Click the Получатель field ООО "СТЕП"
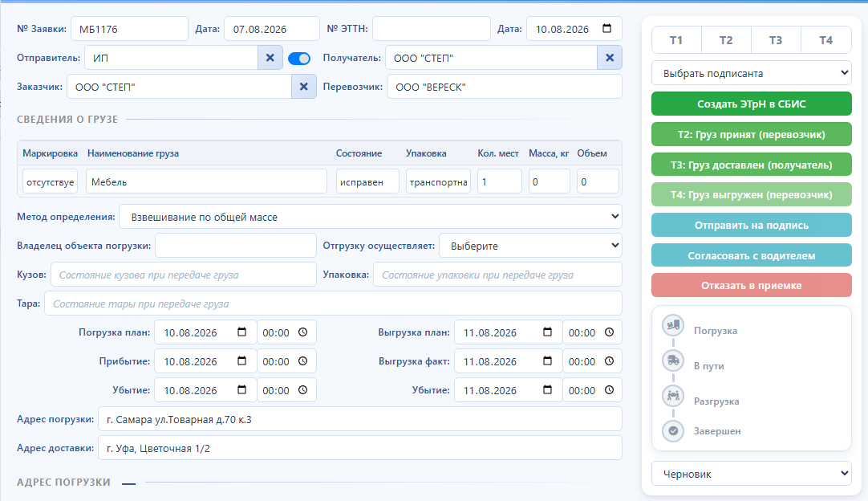 pos(492,58)
